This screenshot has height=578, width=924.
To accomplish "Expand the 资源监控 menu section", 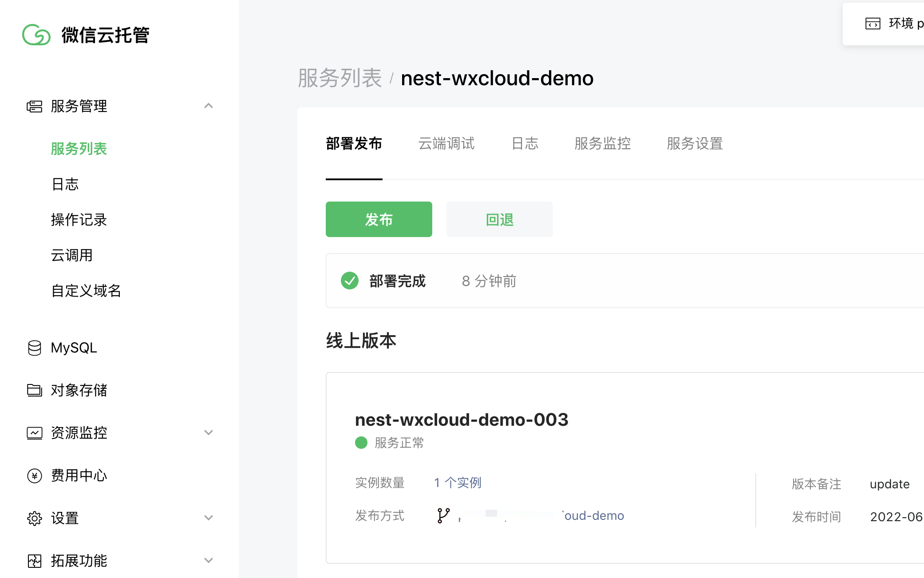I will (x=209, y=432).
